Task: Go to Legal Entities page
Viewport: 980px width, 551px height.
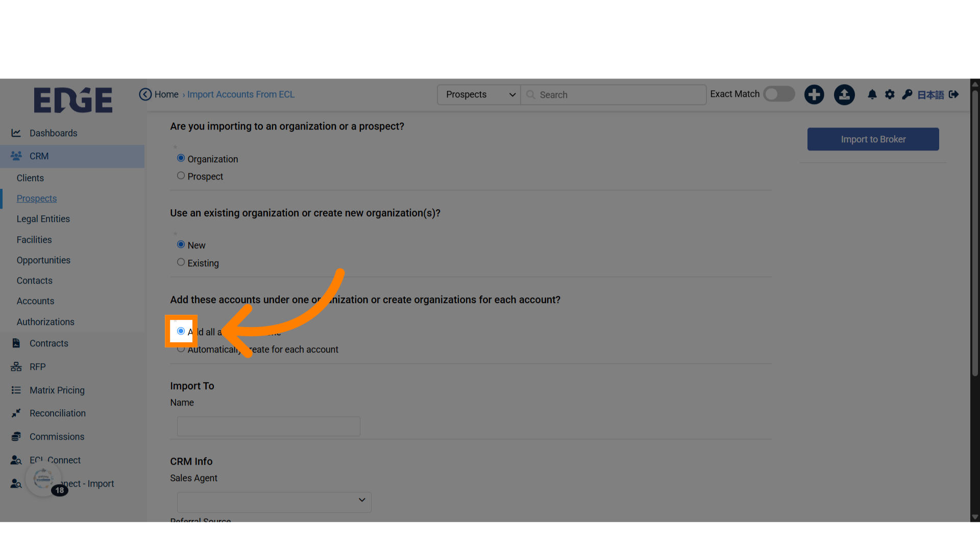Action: pos(43,219)
